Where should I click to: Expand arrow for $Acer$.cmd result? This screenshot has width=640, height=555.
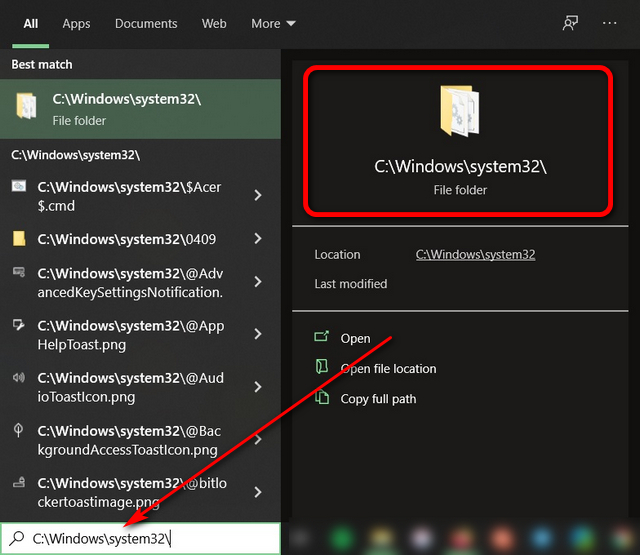tap(258, 195)
